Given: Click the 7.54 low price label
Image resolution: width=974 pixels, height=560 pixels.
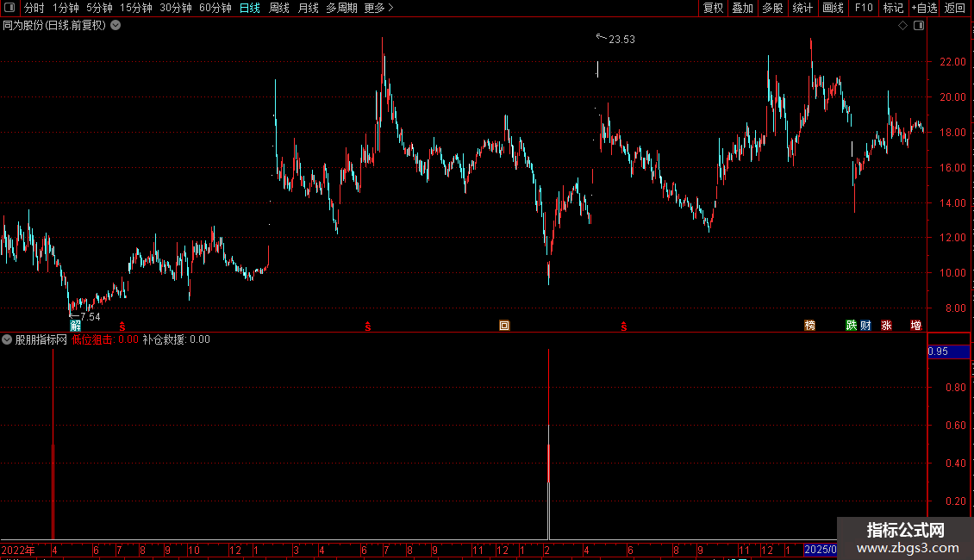Looking at the screenshot, I should pyautogui.click(x=90, y=317).
